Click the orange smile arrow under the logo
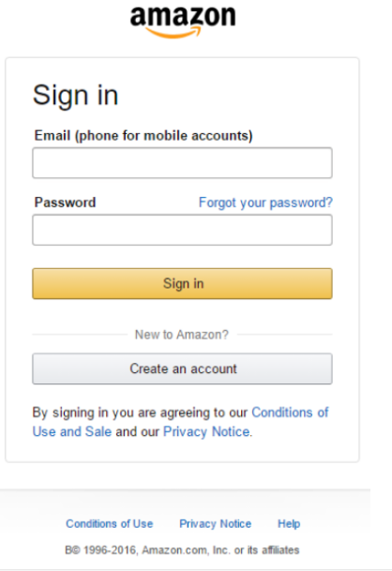 (173, 33)
